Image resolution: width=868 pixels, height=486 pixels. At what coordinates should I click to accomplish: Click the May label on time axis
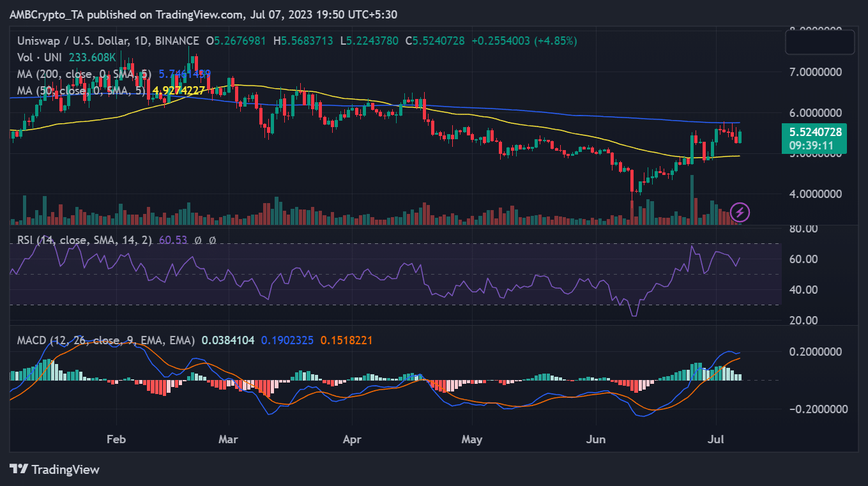pyautogui.click(x=472, y=440)
